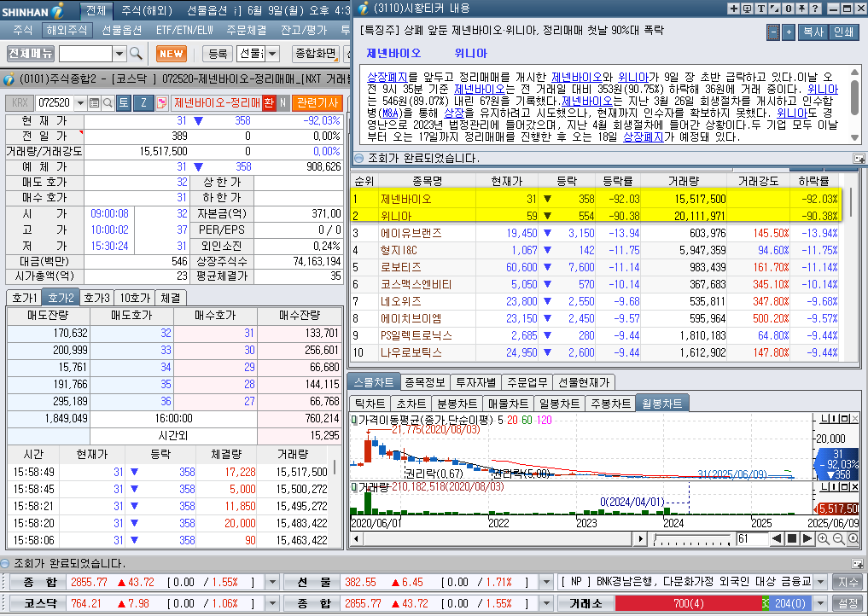Click the 전체메뉴 search input field
This screenshot has height=616, width=868.
point(86,55)
